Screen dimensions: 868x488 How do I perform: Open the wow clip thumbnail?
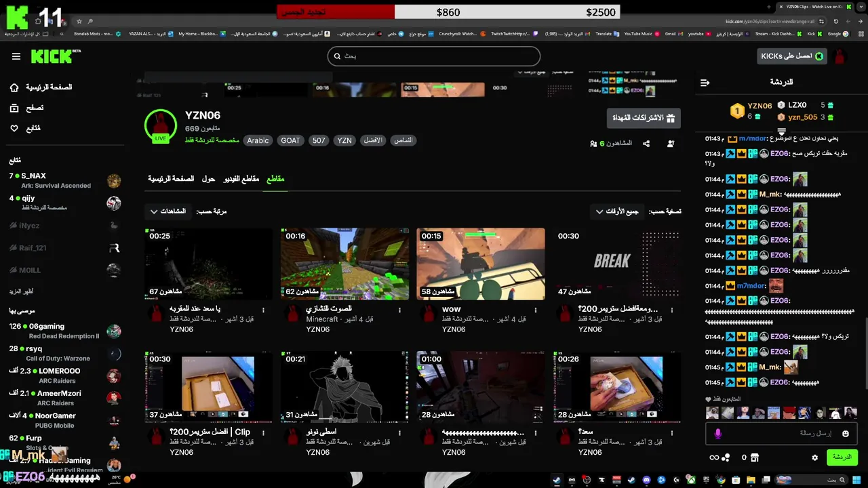click(481, 264)
